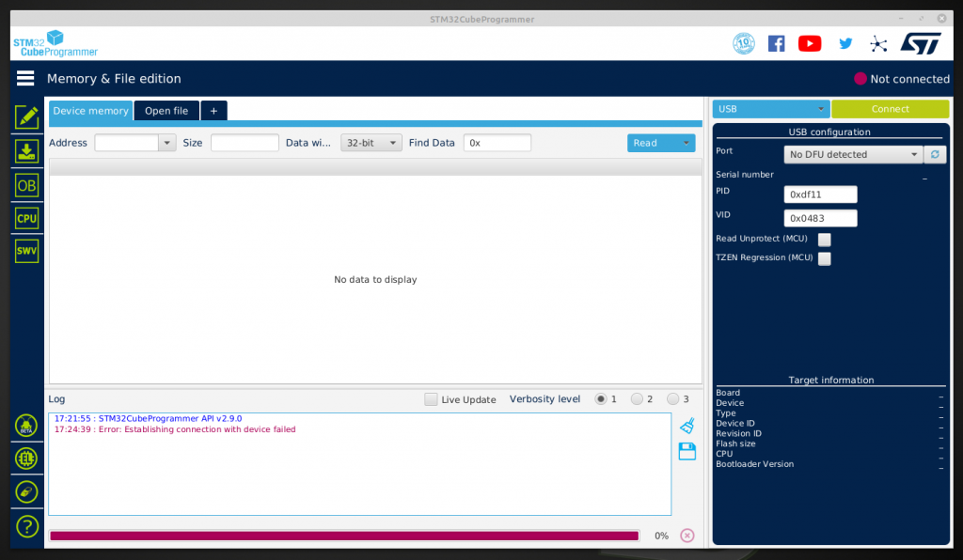Open the Erasing & Programming download icon
Screen dimensions: 963x560
pyautogui.click(x=27, y=151)
